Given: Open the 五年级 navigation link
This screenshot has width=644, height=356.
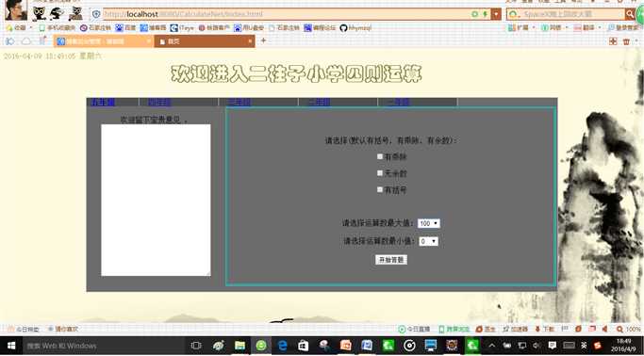Looking at the screenshot, I should [x=102, y=102].
